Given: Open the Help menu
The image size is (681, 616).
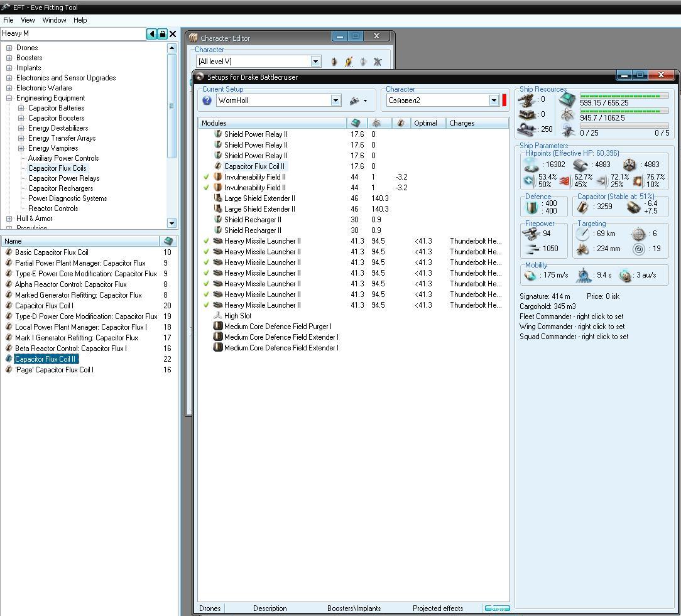Looking at the screenshot, I should coord(80,20).
